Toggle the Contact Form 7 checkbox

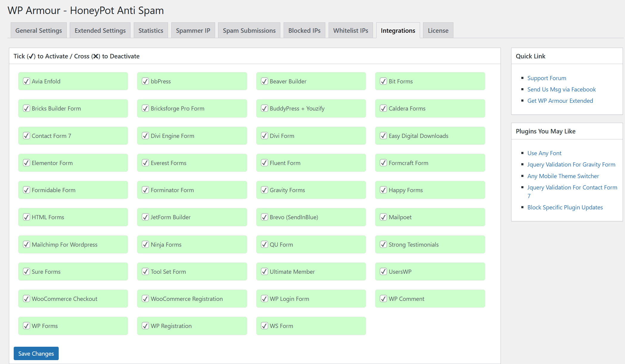(27, 136)
